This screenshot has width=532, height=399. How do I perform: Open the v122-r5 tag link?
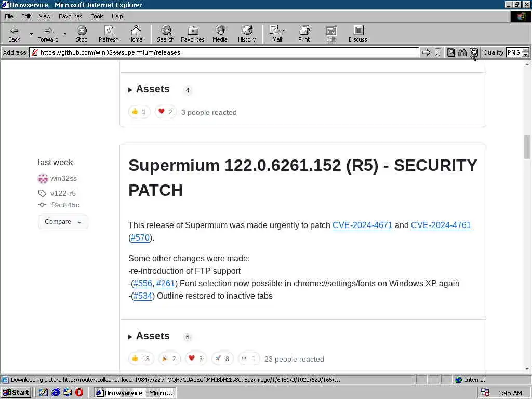pos(63,193)
